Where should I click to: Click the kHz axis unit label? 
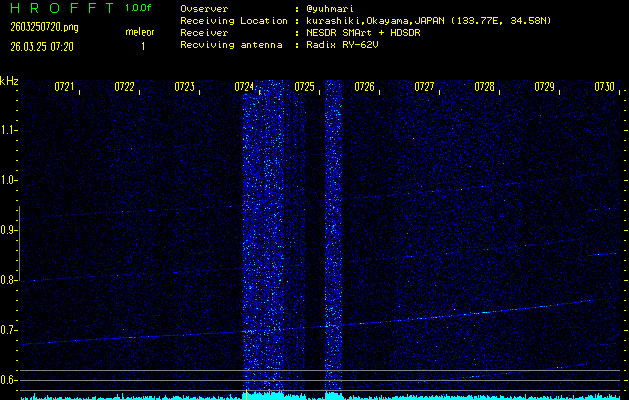tap(9, 80)
